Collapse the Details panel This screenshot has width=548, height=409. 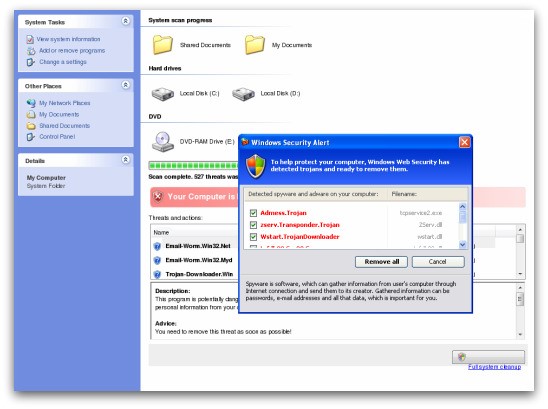[125, 160]
